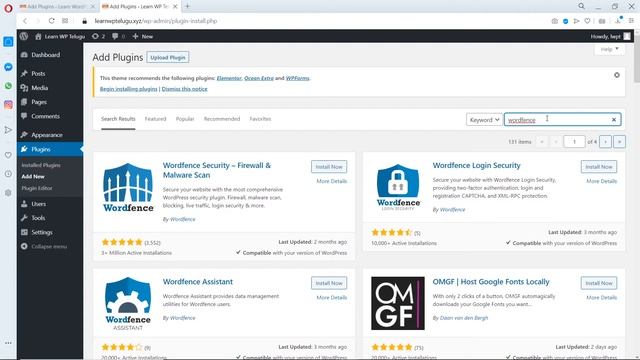Open Wordfence Assistant plugin title
The height and width of the screenshot is (360, 640).
[198, 282]
